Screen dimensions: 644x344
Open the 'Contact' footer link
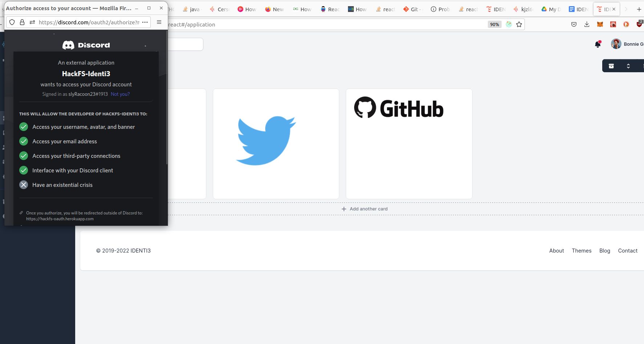coord(628,251)
